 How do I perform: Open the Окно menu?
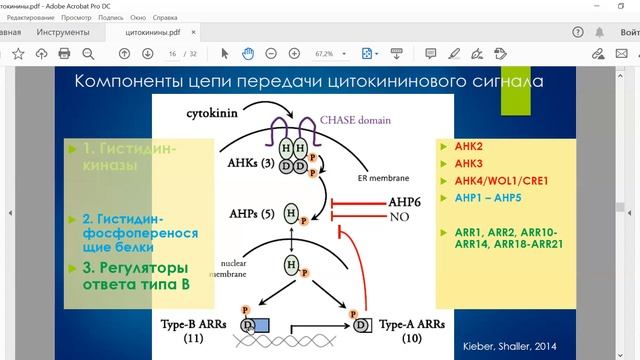[x=138, y=18]
